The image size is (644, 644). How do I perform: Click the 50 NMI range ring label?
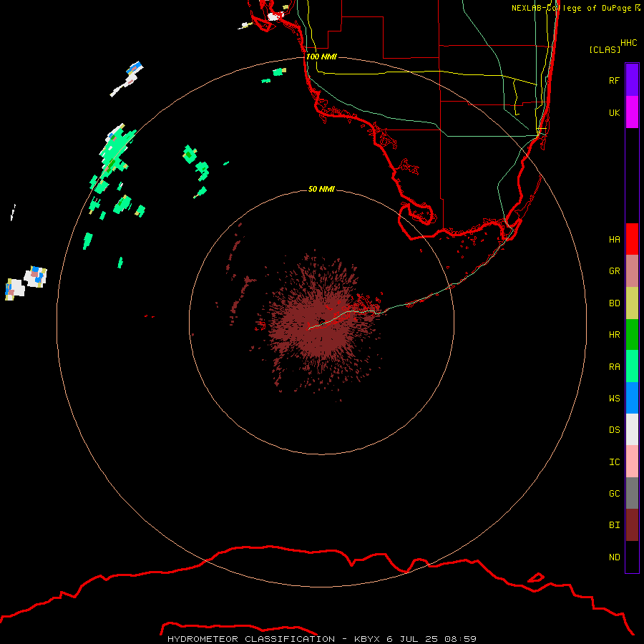[x=321, y=189]
